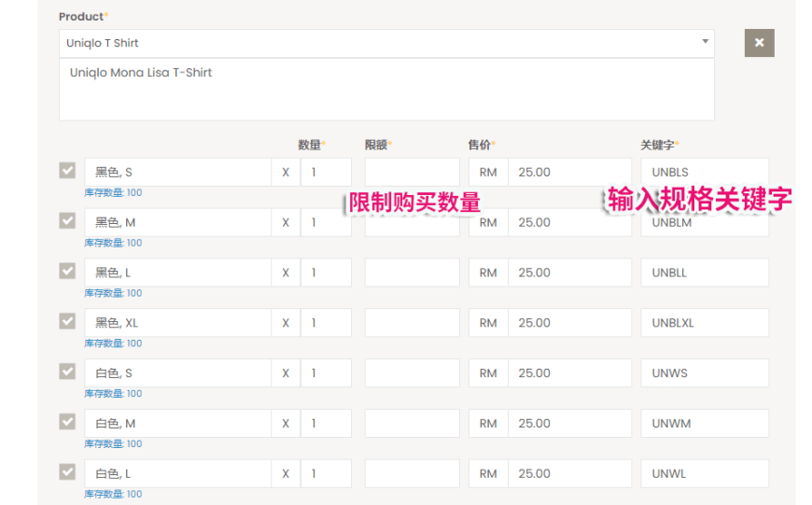Click 库存数量: 100 under 黑色, L
The width and height of the screenshot is (812, 505).
click(113, 293)
